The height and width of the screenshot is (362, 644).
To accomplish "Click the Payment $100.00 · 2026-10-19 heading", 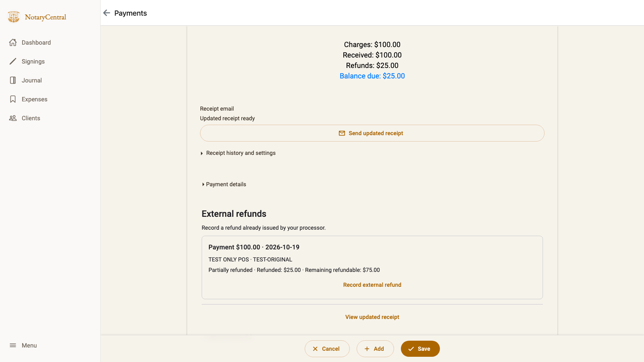I will tap(254, 247).
